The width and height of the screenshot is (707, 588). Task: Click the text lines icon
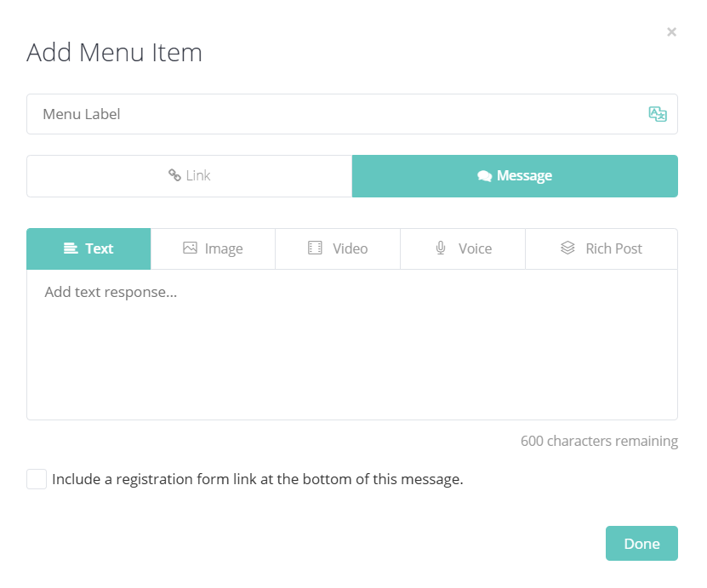[x=71, y=248]
